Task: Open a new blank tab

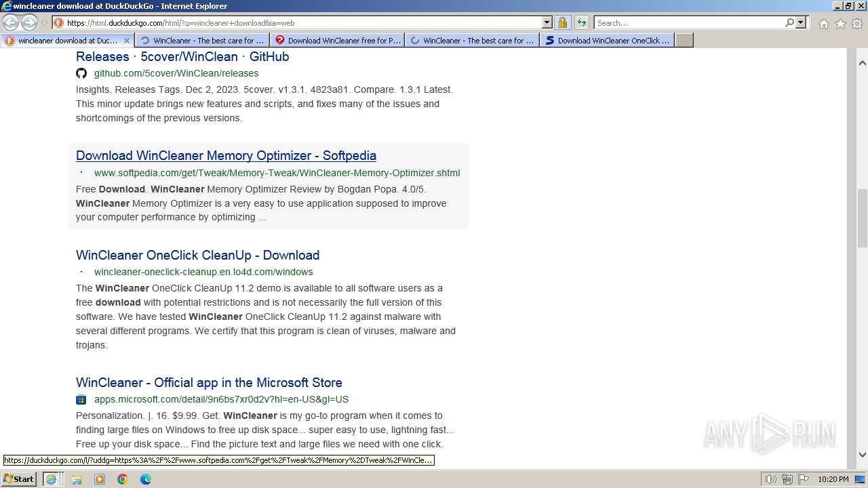Action: [684, 41]
